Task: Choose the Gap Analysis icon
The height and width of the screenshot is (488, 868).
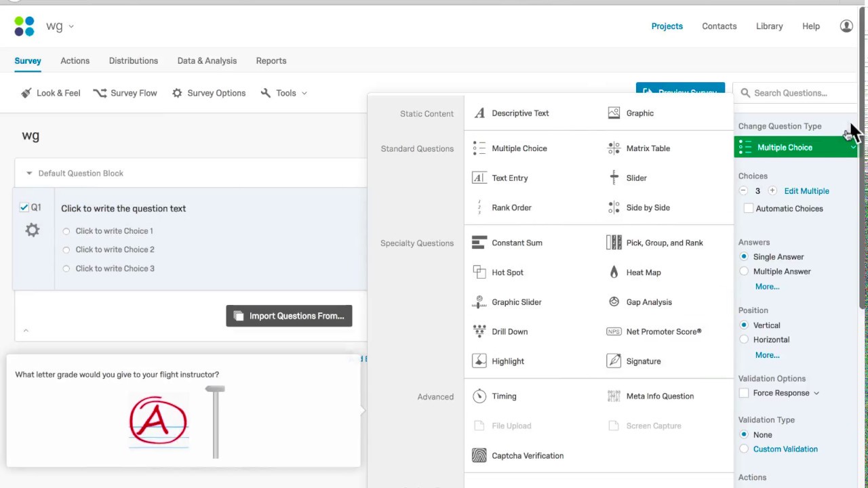Action: coord(614,302)
